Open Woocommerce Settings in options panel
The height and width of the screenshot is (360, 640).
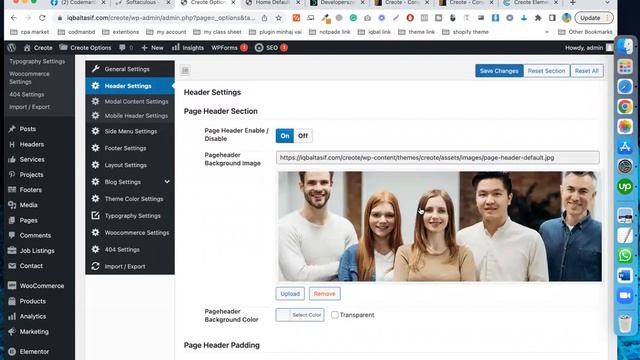click(x=130, y=233)
